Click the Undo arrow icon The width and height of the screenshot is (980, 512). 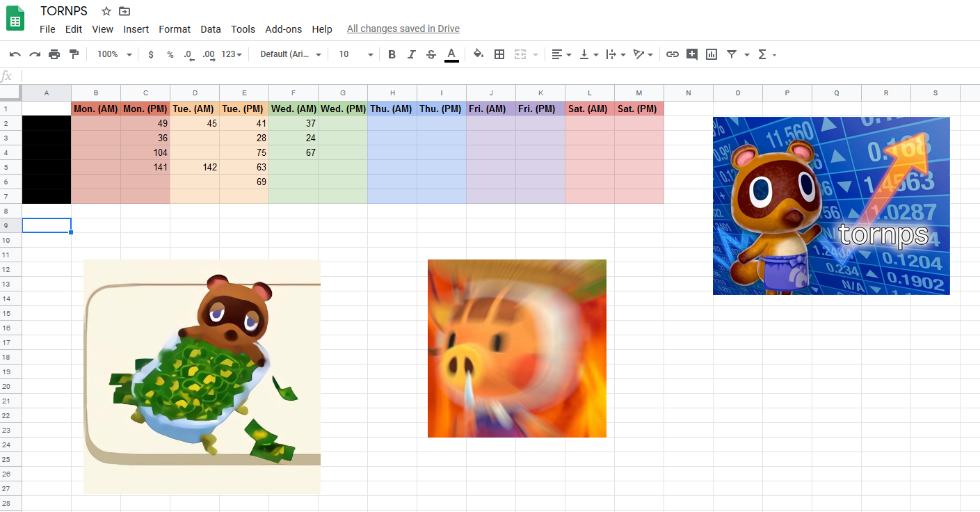[15, 54]
